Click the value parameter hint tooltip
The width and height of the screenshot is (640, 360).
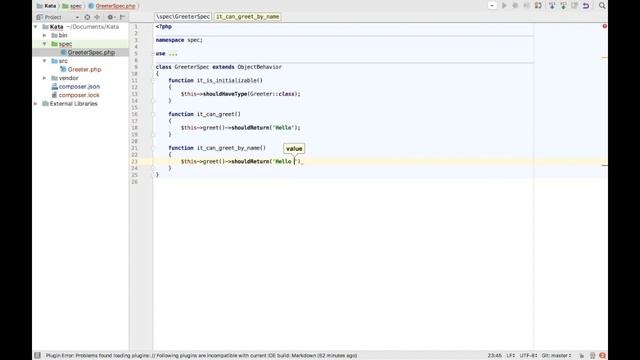click(x=294, y=149)
